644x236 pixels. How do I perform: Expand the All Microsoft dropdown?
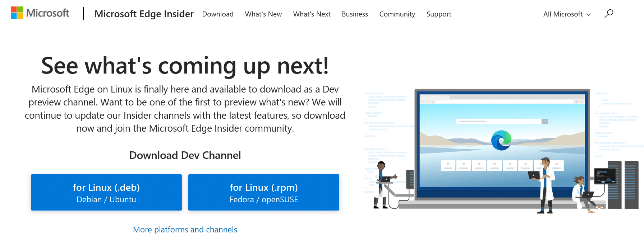pyautogui.click(x=567, y=14)
